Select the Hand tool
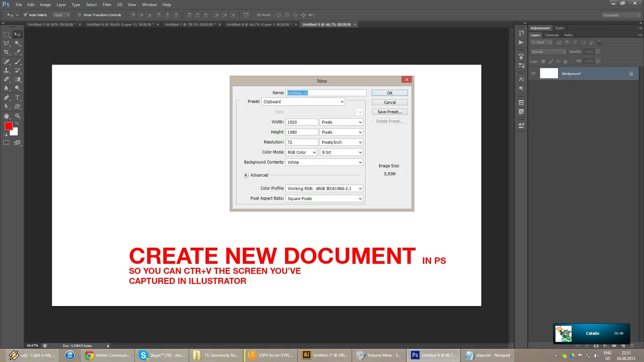Screen dimensions: 644x362 pos(6,116)
